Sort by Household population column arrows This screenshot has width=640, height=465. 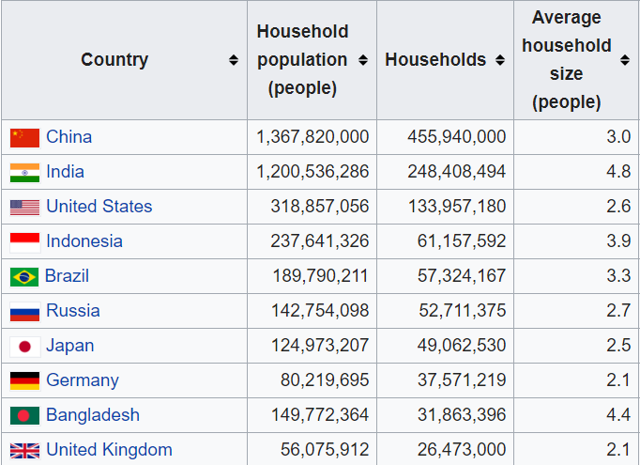(362, 60)
